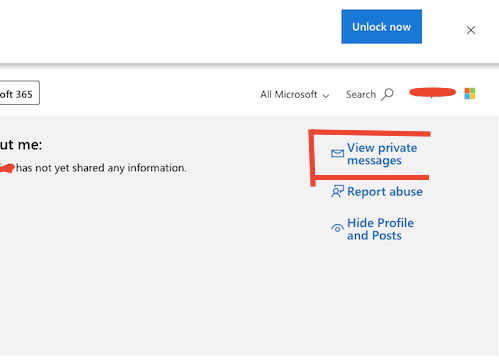
Task: Click the Report abuse person icon
Action: point(337,192)
